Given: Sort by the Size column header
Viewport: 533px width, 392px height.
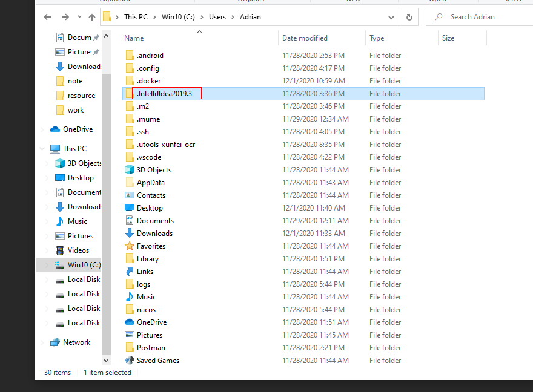Looking at the screenshot, I should tap(448, 38).
